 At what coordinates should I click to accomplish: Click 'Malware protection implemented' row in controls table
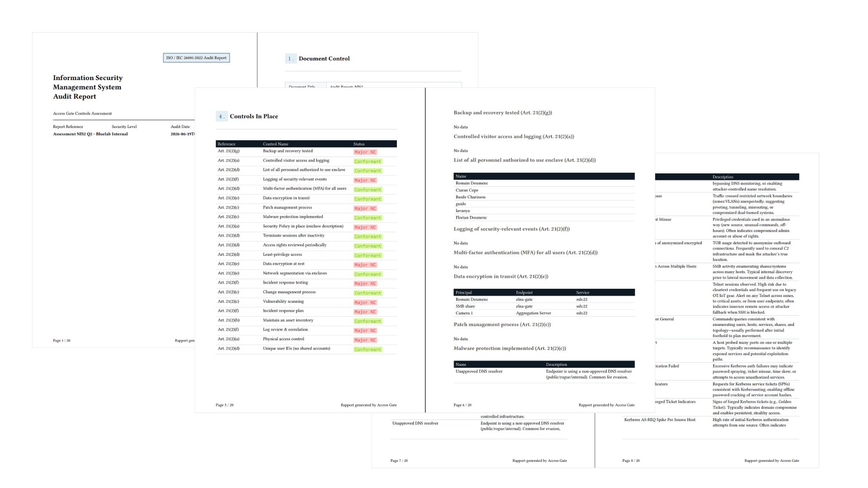pyautogui.click(x=306, y=217)
